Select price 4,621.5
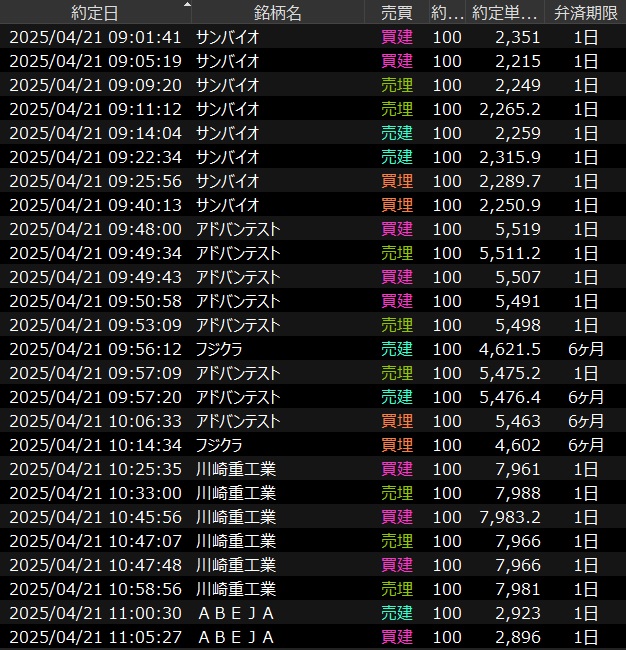626x650 pixels. 510,349
